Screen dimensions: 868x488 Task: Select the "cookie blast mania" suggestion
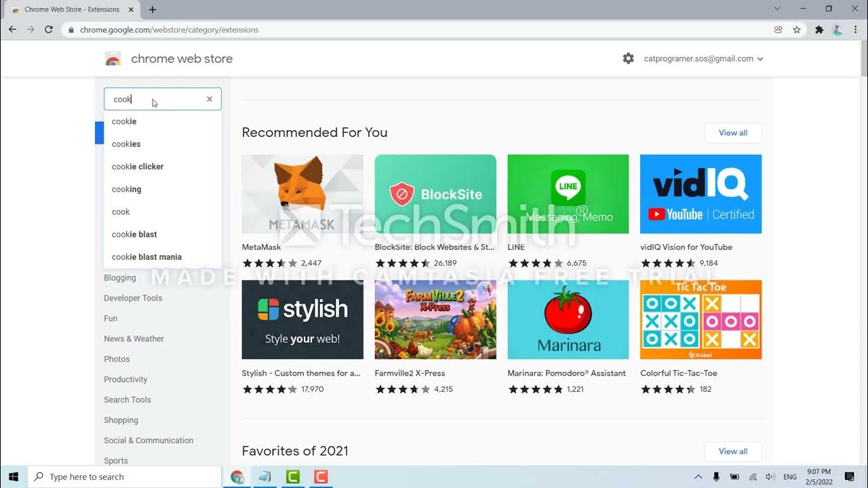click(x=163, y=257)
